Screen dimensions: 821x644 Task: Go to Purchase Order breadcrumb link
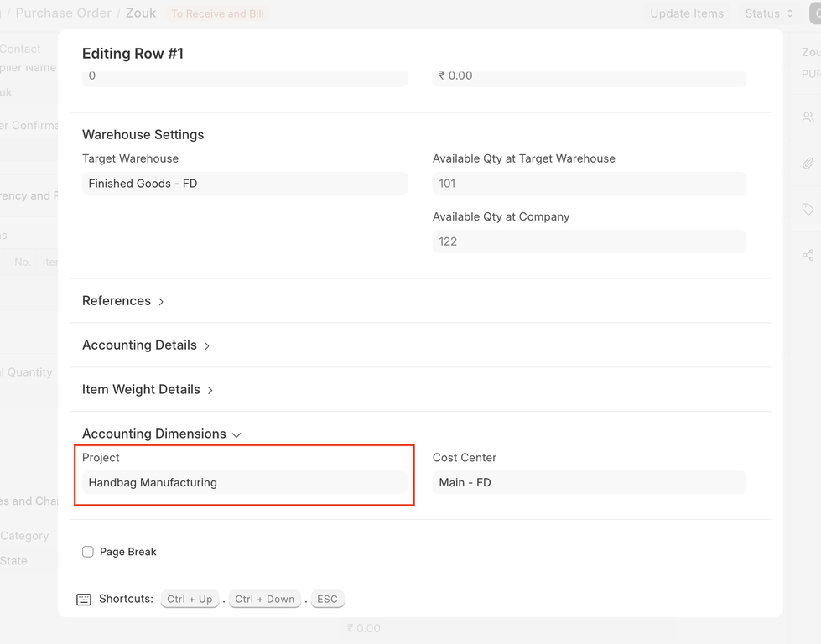click(x=63, y=13)
